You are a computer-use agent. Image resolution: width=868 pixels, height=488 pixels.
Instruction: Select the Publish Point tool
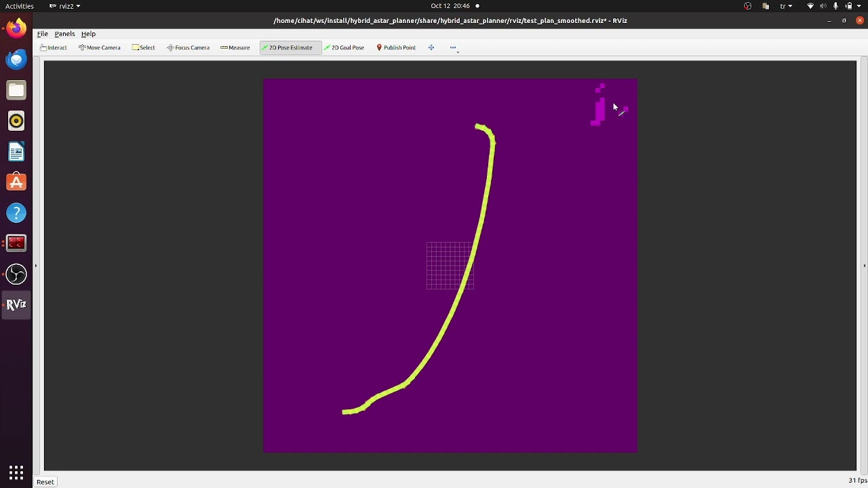click(396, 47)
